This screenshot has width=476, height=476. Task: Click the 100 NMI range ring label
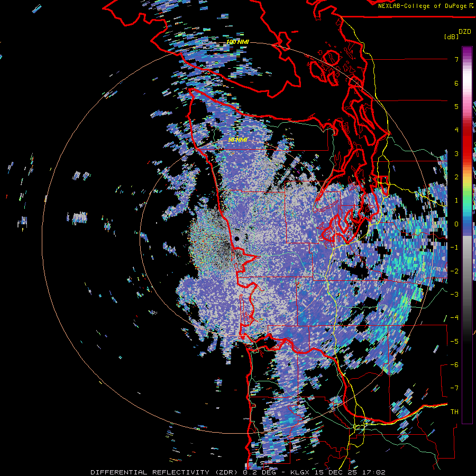click(x=237, y=42)
